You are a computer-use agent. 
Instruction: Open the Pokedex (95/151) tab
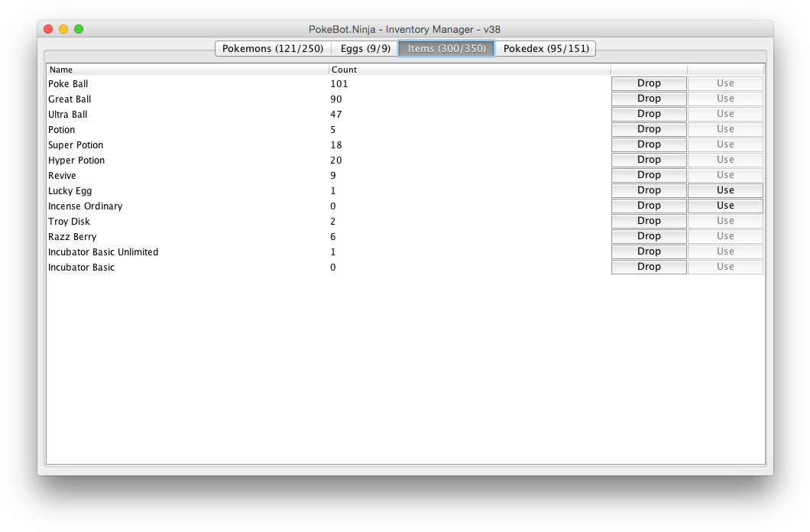point(546,49)
